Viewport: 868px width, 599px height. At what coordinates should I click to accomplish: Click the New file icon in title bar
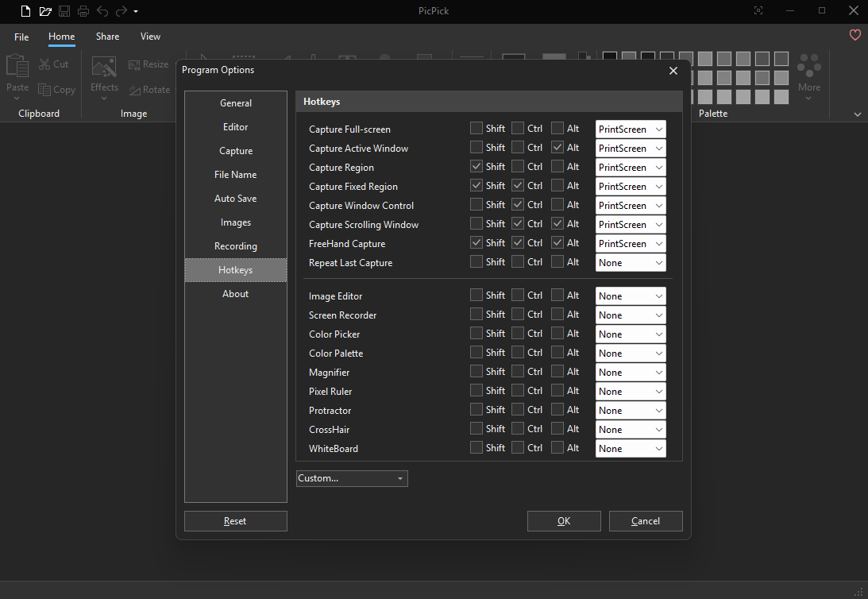tap(26, 11)
